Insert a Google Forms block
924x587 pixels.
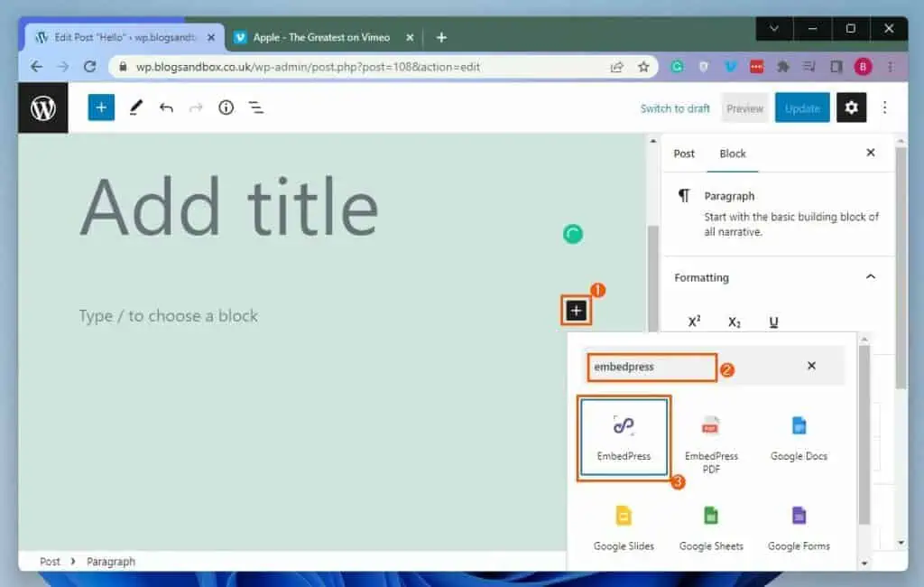point(799,526)
